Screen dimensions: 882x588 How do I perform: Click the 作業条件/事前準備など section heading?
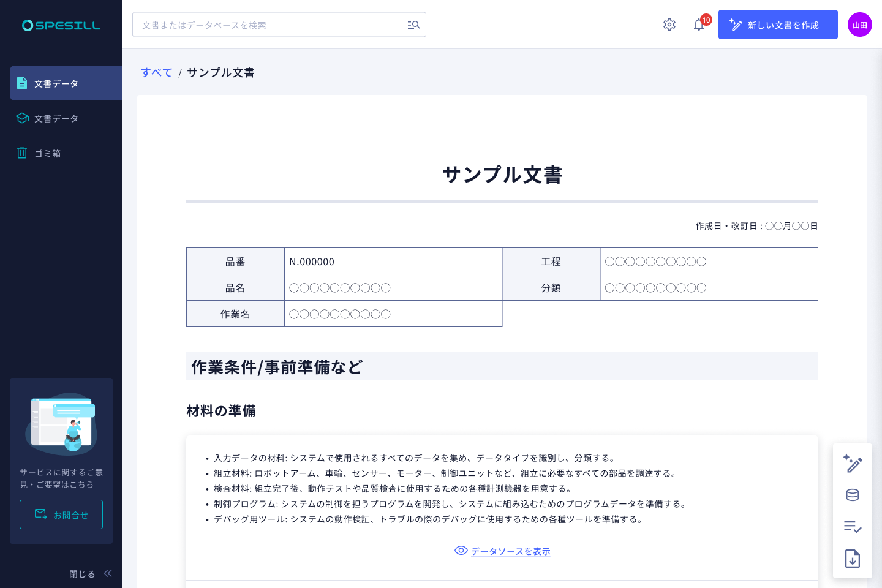pyautogui.click(x=277, y=367)
